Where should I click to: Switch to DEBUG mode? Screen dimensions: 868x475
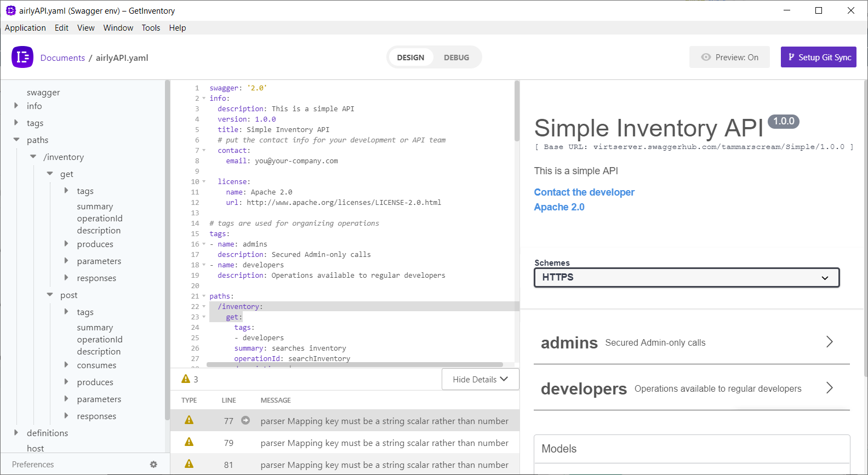[456, 58]
